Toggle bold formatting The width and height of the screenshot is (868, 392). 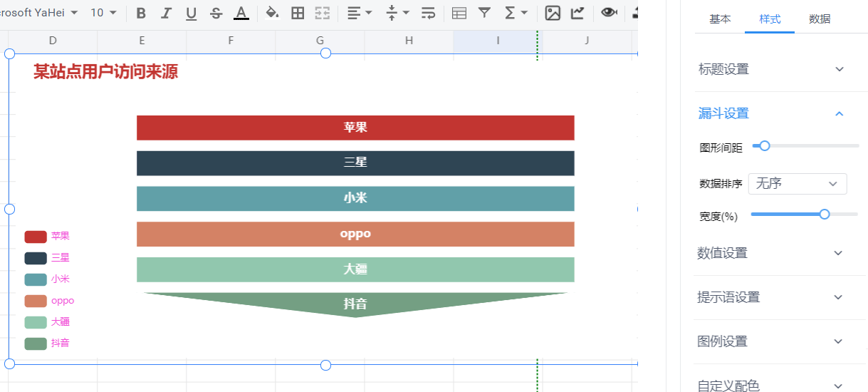click(141, 13)
